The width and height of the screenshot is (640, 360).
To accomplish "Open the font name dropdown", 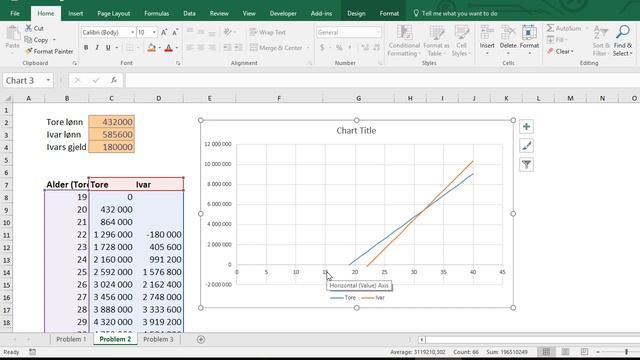I will tap(133, 32).
